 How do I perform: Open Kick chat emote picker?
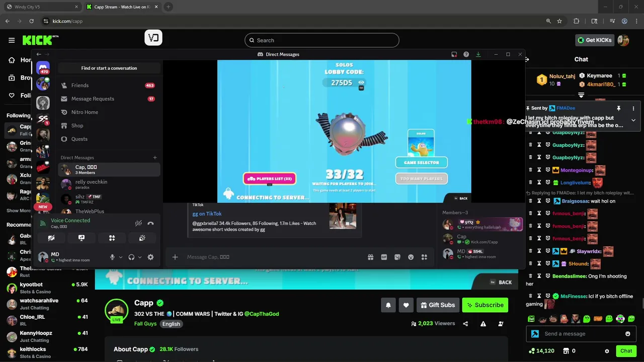click(628, 333)
